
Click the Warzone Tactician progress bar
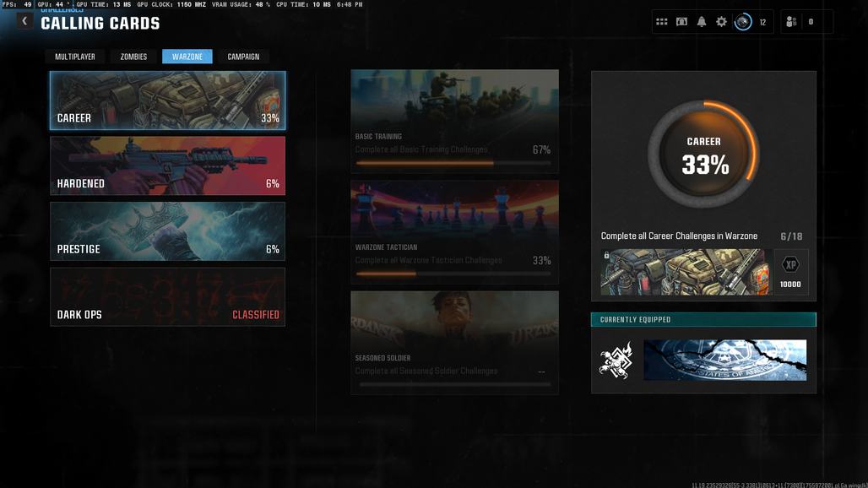click(x=454, y=274)
